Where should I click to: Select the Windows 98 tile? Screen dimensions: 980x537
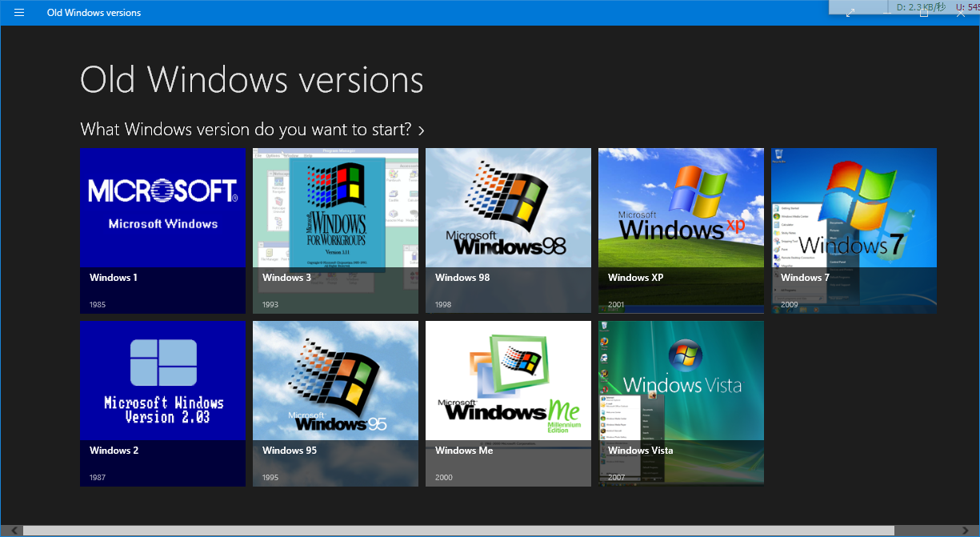(509, 230)
